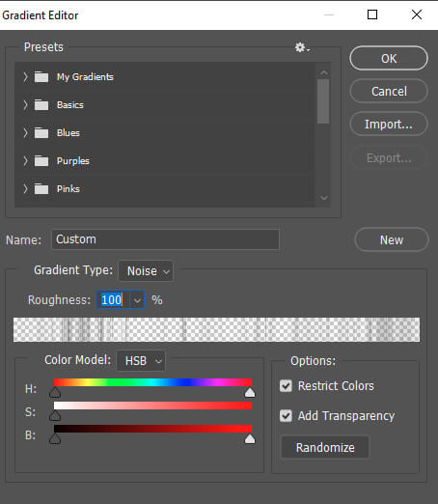Click the white right Hue slider handle
This screenshot has width=438, height=504.
[250, 392]
